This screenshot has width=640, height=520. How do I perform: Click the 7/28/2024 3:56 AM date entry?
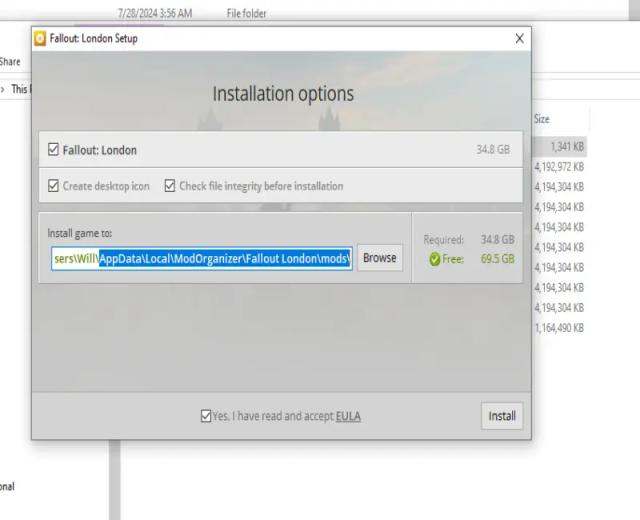155,13
